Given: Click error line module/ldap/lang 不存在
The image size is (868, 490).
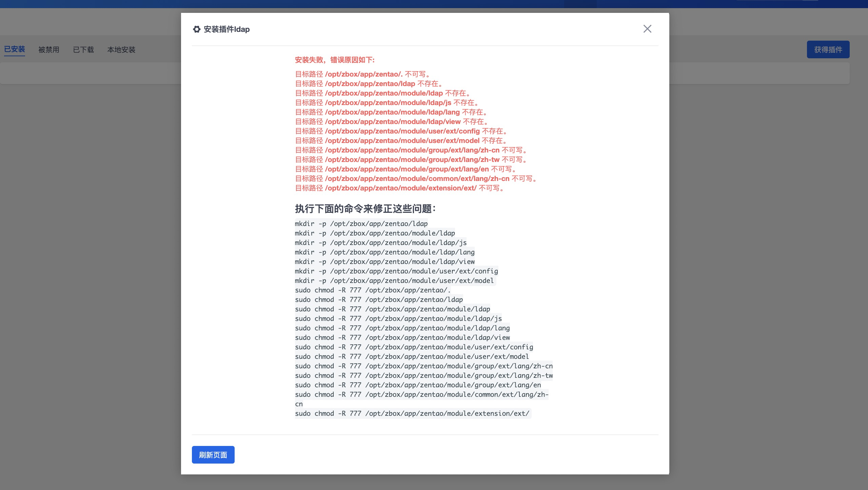Looking at the screenshot, I should (x=392, y=112).
